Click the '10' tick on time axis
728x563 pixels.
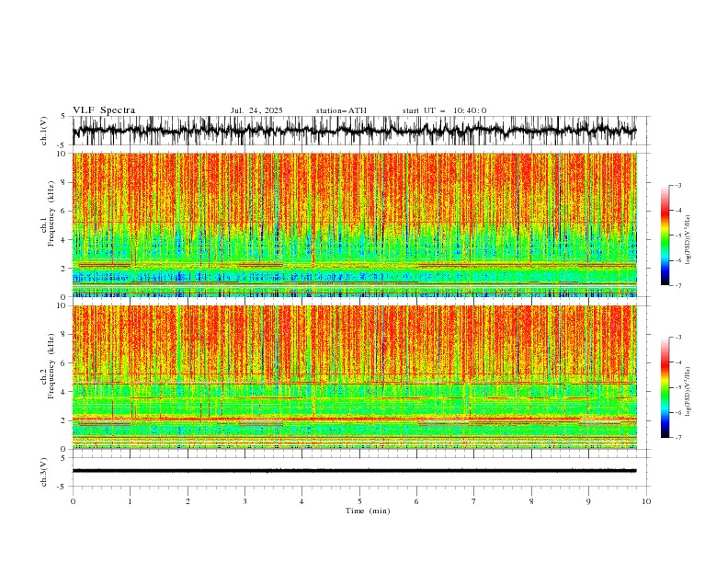646,501
